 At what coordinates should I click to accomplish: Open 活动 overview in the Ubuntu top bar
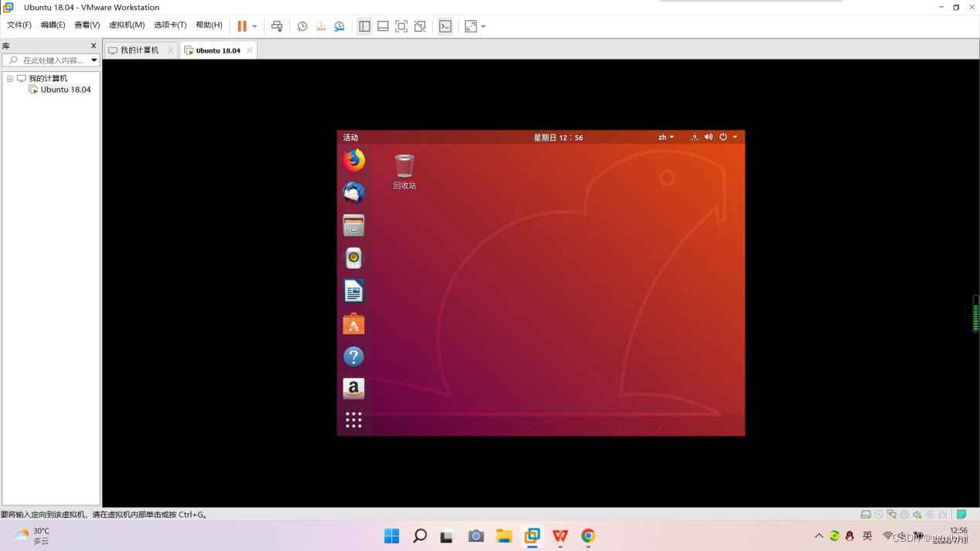coord(350,138)
